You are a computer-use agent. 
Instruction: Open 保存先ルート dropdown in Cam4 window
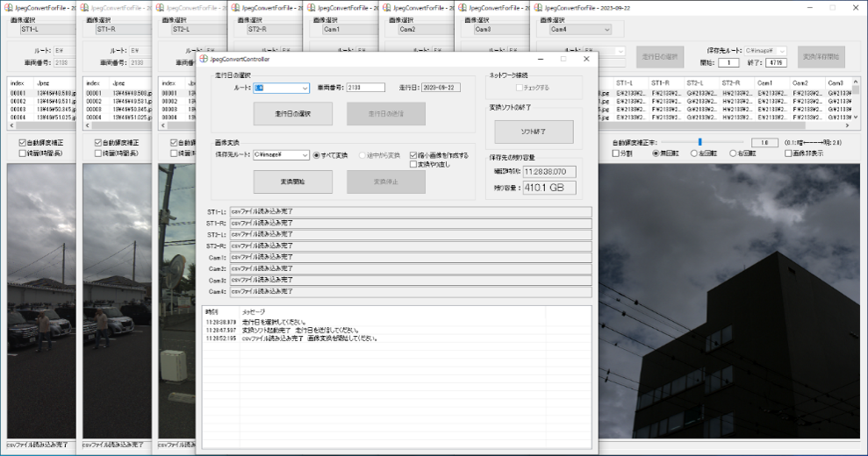click(782, 51)
